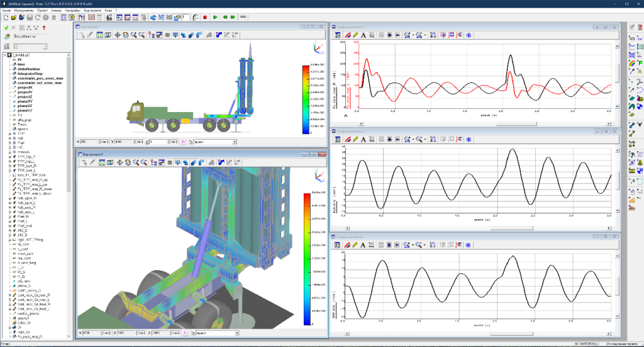The image size is (644, 347).
Task: Click the pan/move icon in top 3D view toolbar
Action: (x=118, y=35)
